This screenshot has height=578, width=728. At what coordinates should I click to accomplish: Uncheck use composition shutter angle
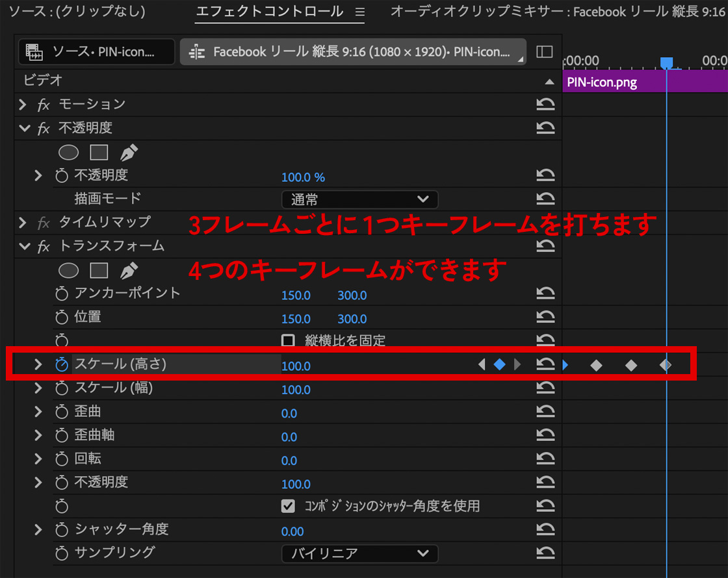288,505
